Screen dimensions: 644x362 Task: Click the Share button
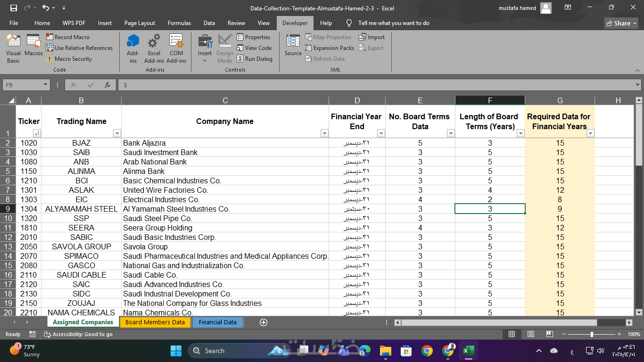(x=621, y=23)
